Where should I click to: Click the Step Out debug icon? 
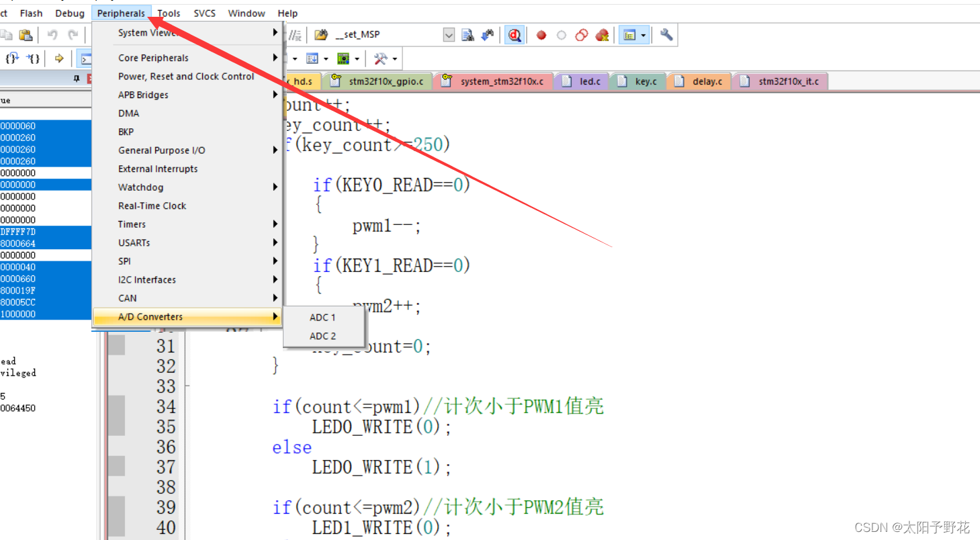coord(34,58)
